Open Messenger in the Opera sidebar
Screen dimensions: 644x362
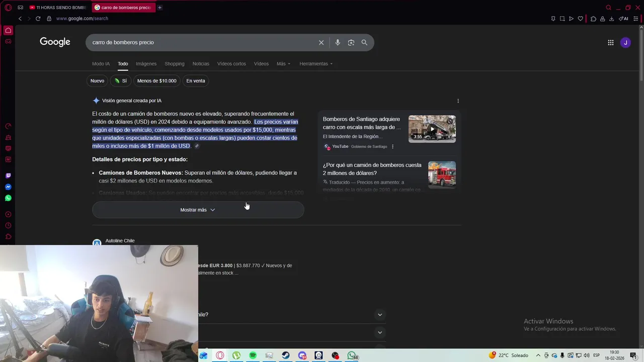tap(8, 187)
